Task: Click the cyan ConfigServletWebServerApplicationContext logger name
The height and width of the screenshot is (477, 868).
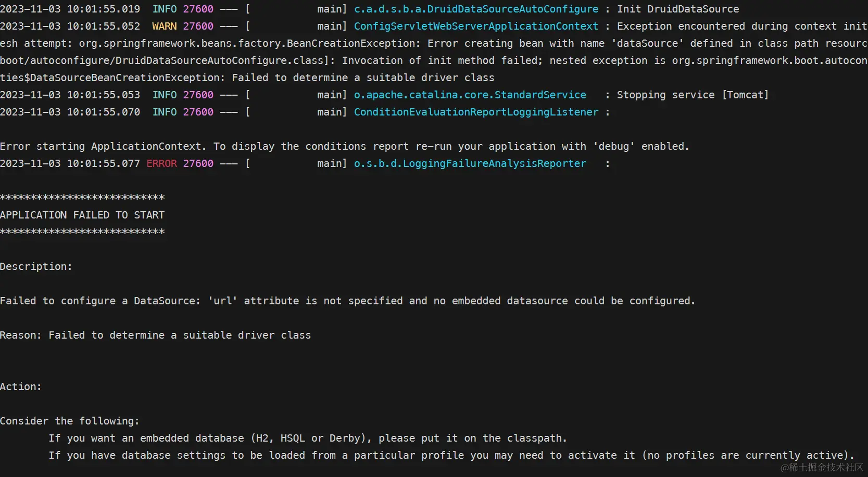Action: point(476,26)
